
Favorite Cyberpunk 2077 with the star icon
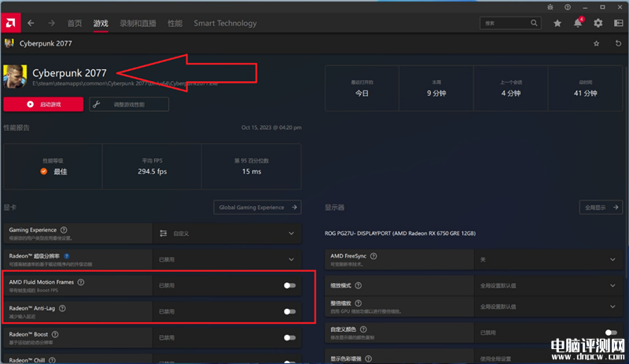pyautogui.click(x=597, y=43)
